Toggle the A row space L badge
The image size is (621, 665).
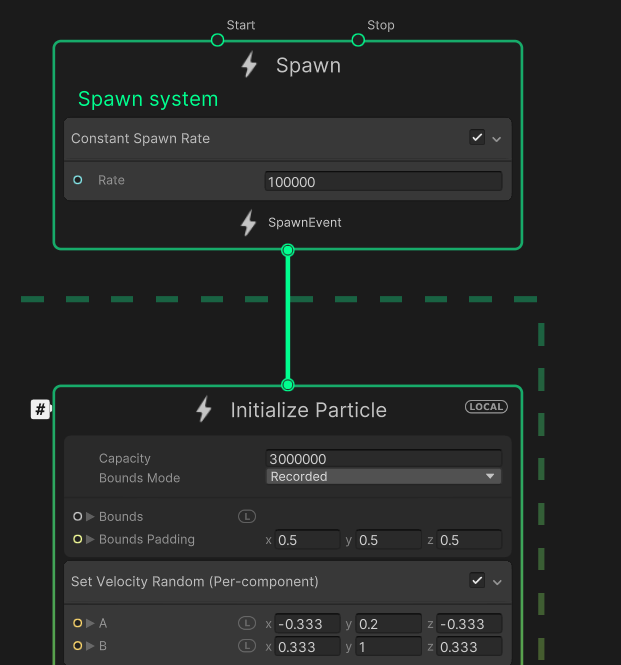pyautogui.click(x=247, y=623)
